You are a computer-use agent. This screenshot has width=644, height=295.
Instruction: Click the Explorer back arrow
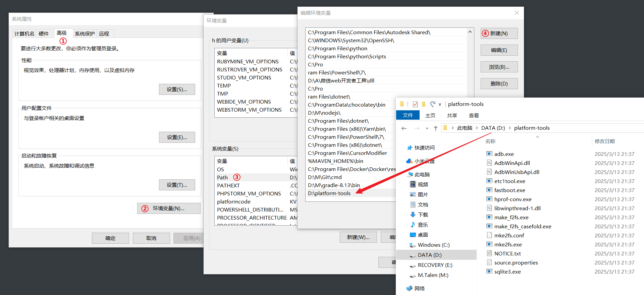coord(404,128)
